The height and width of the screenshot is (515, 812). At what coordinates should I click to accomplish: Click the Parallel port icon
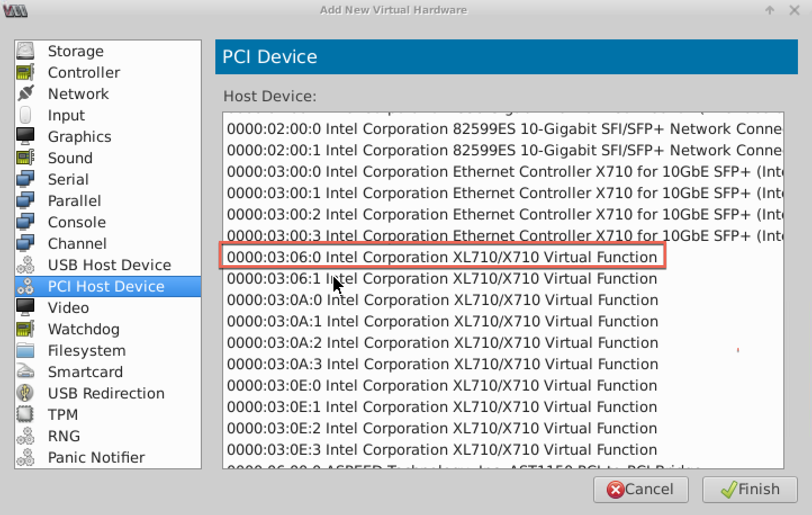[25, 200]
